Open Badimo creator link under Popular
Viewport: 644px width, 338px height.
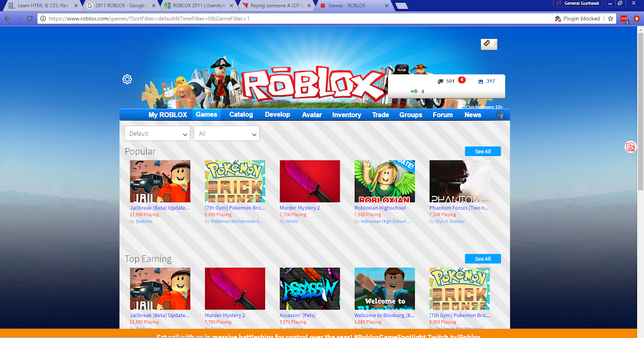coord(144,221)
